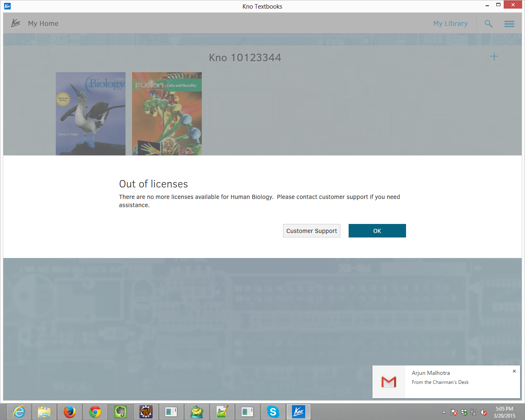This screenshot has width=525, height=420.
Task: Click the muted volume tray icon
Action: pyautogui.click(x=484, y=412)
